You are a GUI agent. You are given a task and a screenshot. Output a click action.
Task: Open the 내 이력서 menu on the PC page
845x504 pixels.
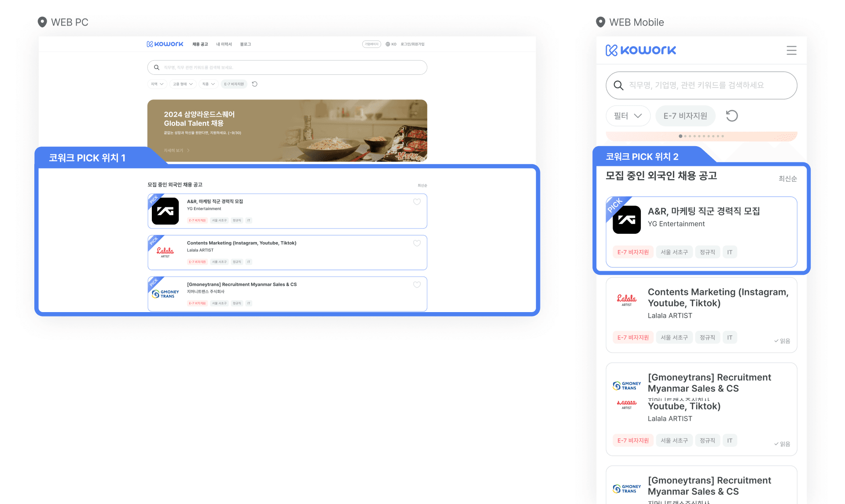click(224, 44)
